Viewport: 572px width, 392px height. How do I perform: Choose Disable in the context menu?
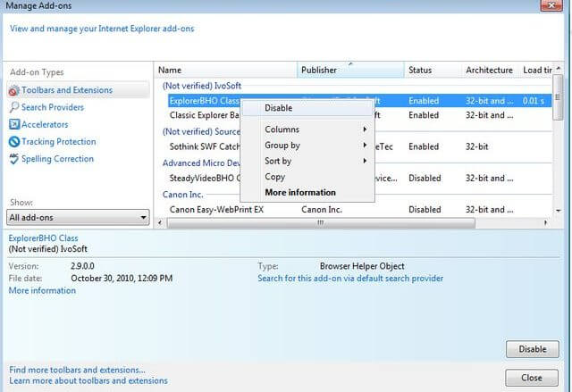(x=307, y=108)
